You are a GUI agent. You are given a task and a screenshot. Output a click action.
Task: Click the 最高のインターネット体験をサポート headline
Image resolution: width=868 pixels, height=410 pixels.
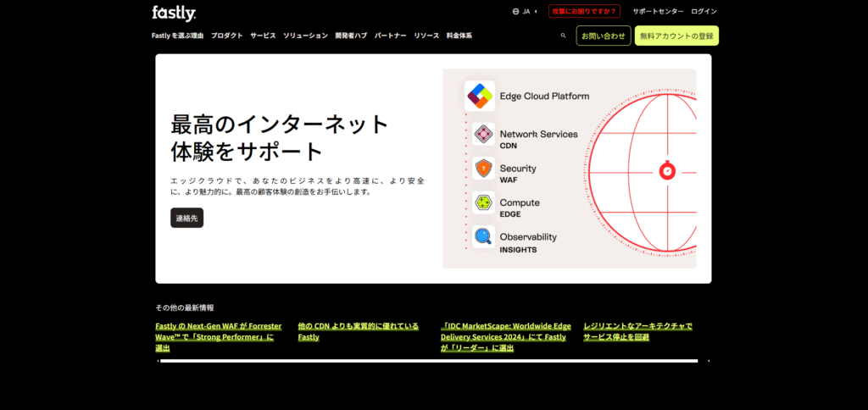280,138
